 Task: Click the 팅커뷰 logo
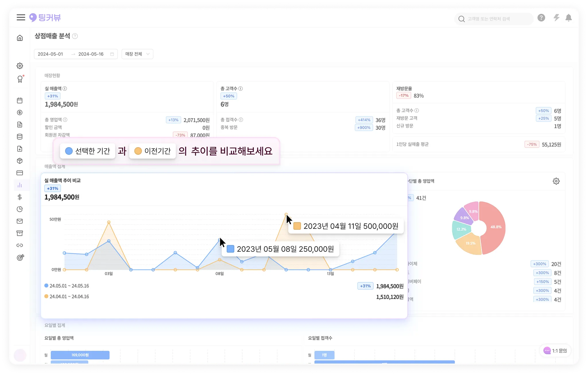[x=45, y=18]
